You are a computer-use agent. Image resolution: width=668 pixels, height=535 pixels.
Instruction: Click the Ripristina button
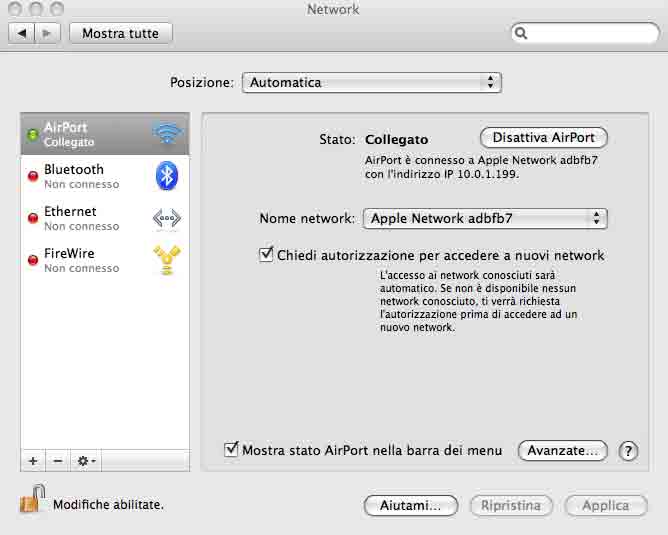[x=511, y=506]
